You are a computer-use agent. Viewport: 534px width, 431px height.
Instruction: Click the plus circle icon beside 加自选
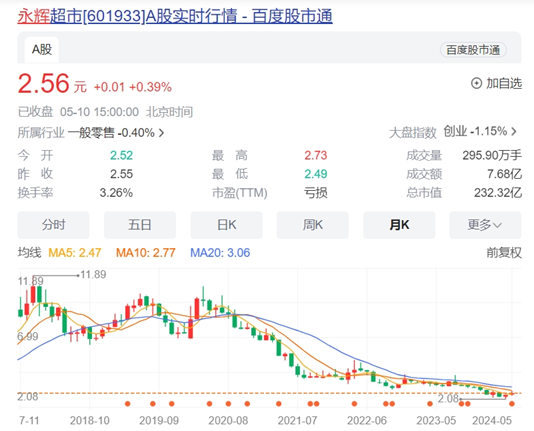pyautogui.click(x=476, y=83)
